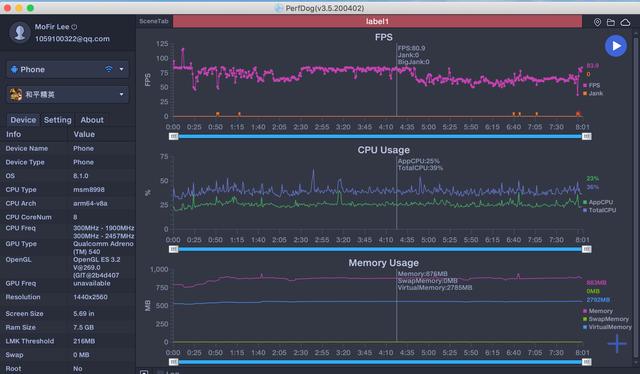
Task: Click right range handle of Memory Usage slider
Action: (x=587, y=362)
